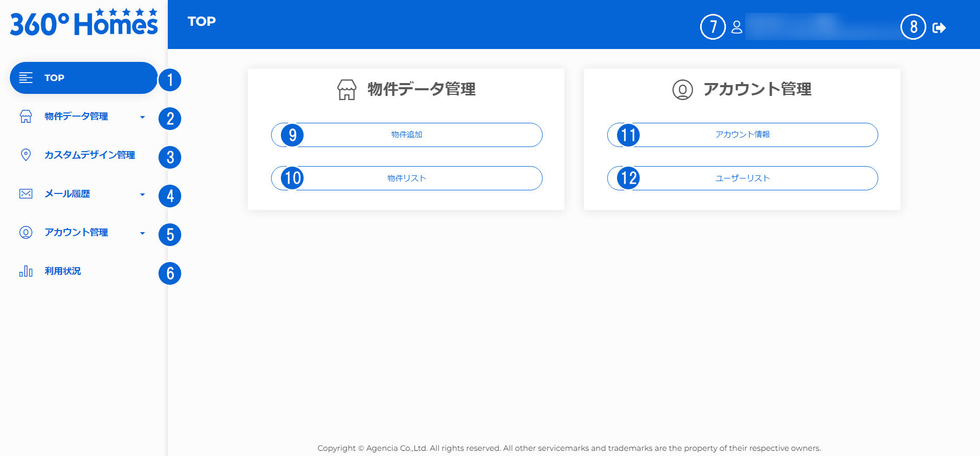The width and height of the screenshot is (980, 456).
Task: Click the account icon in アカウント管理 card heading
Action: point(682,90)
